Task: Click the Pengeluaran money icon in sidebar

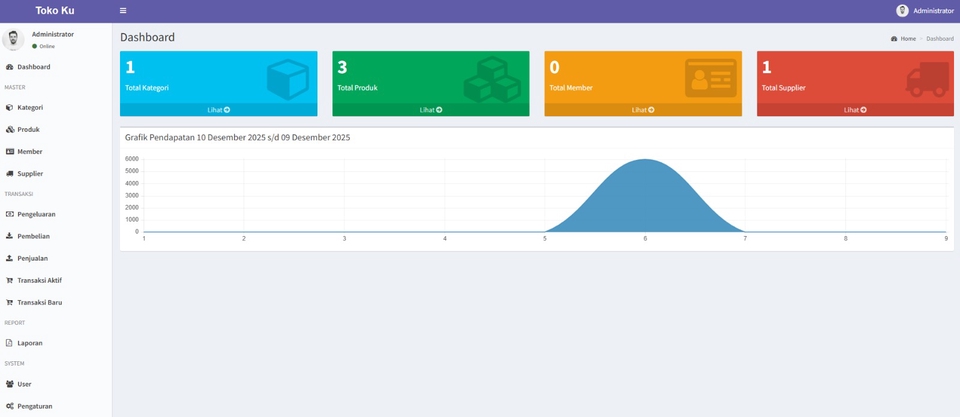Action: 10,214
